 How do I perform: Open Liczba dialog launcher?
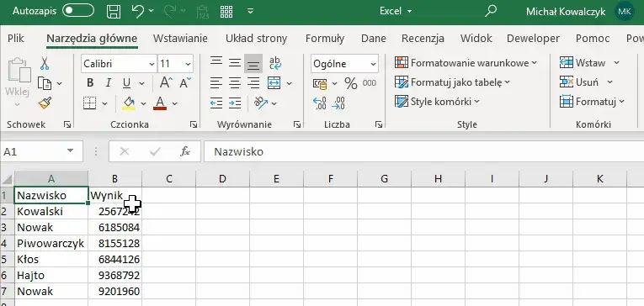pos(379,124)
